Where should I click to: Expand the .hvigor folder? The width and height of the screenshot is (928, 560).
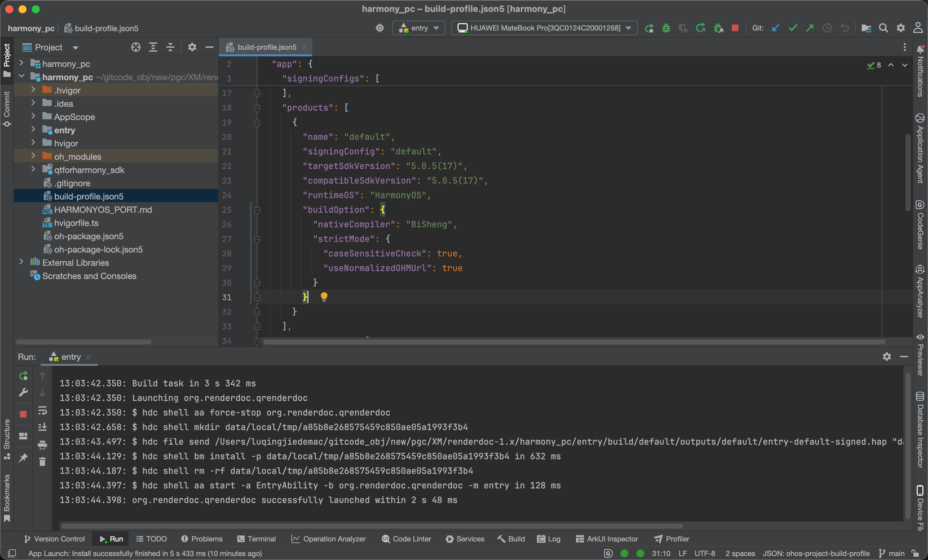pos(33,90)
